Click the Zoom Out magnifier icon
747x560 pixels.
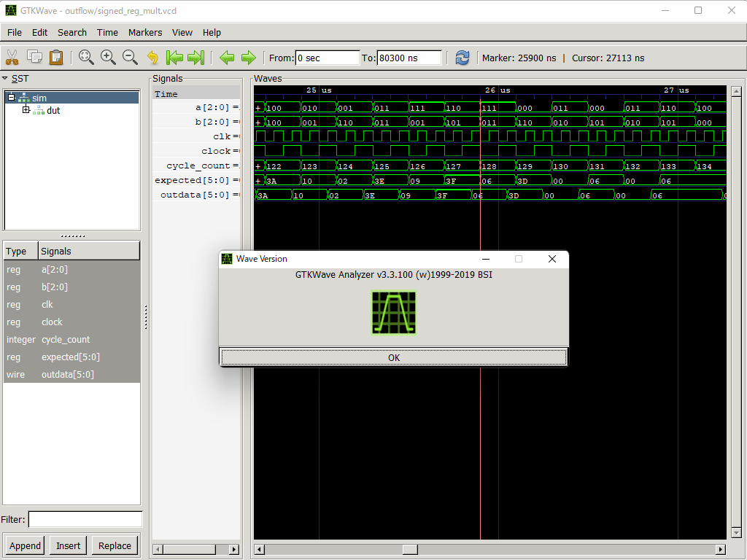tap(130, 58)
